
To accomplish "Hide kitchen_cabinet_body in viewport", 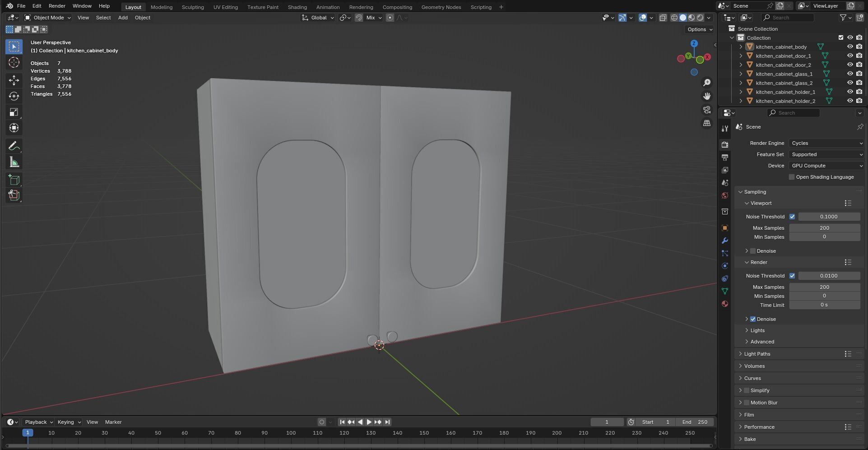I will pyautogui.click(x=850, y=46).
